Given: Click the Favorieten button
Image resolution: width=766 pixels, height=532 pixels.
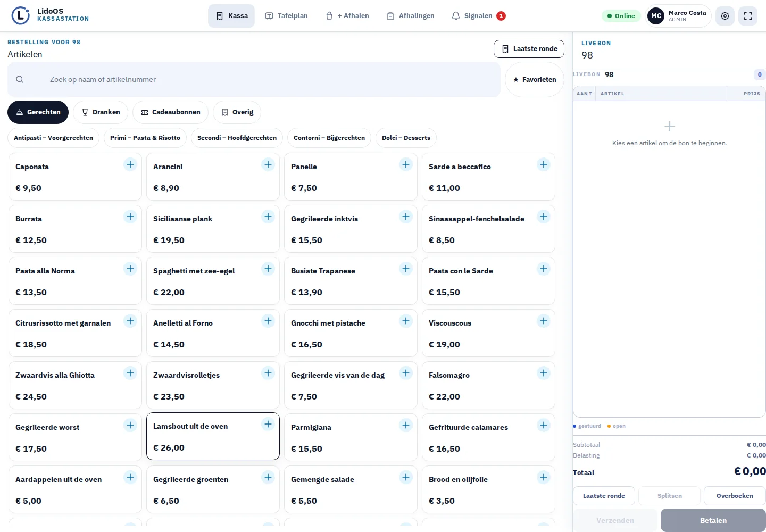Looking at the screenshot, I should point(535,80).
